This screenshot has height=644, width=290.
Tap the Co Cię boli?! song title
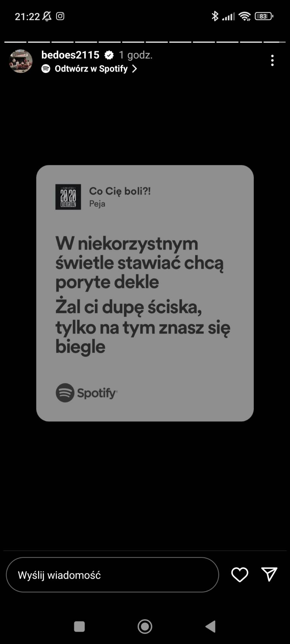click(120, 191)
